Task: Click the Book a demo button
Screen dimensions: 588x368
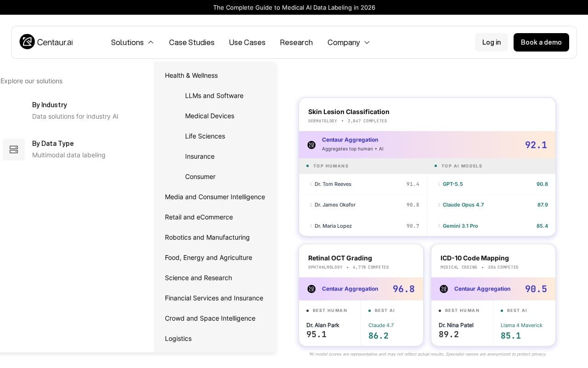Action: pos(541,42)
